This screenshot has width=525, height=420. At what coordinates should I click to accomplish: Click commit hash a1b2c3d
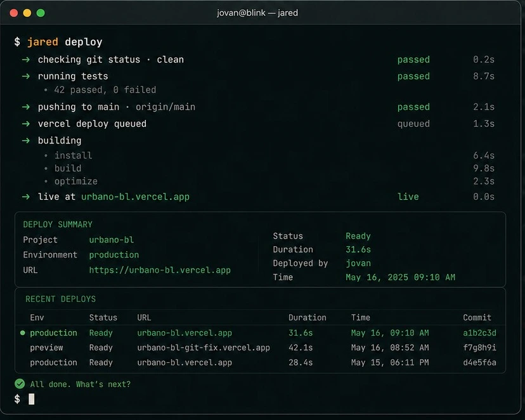(479, 333)
